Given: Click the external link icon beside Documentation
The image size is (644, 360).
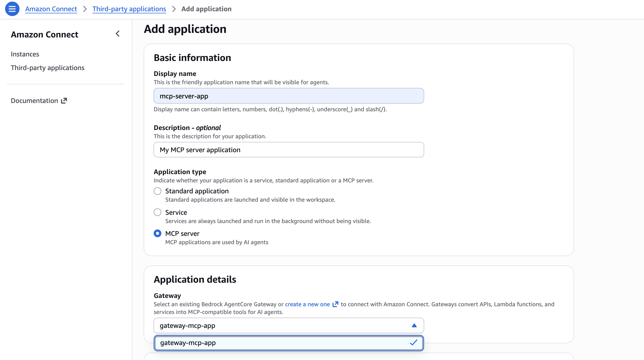Looking at the screenshot, I should 64,100.
